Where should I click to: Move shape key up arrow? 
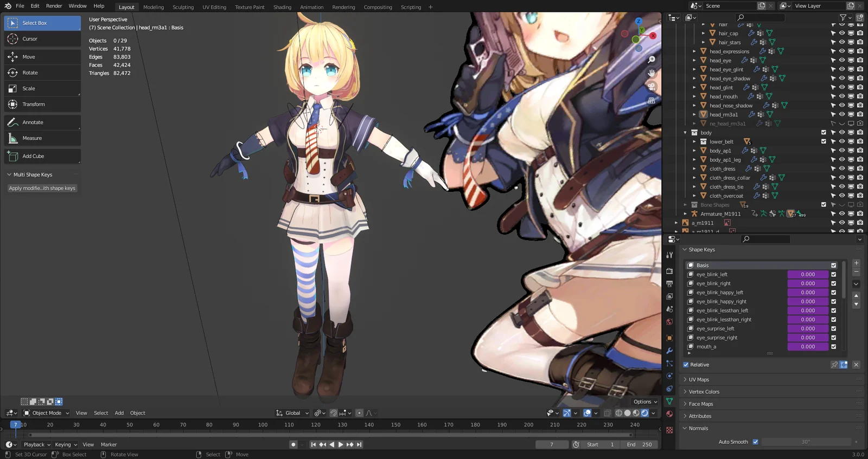coord(856,296)
